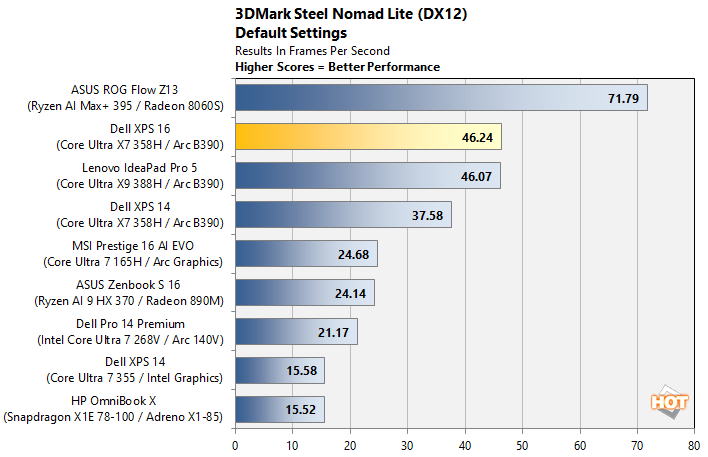Click Results In Frames Per Second text
Screen dimensions: 708x457
(312, 51)
